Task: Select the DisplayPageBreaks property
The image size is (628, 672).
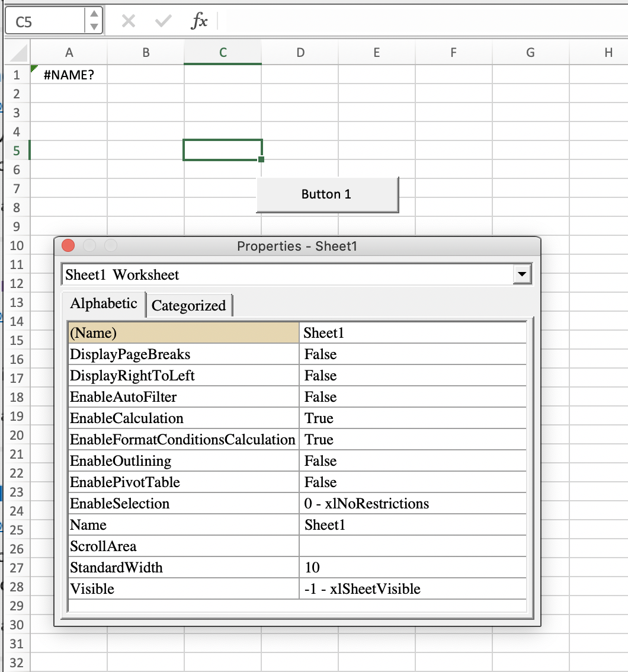Action: [x=183, y=354]
